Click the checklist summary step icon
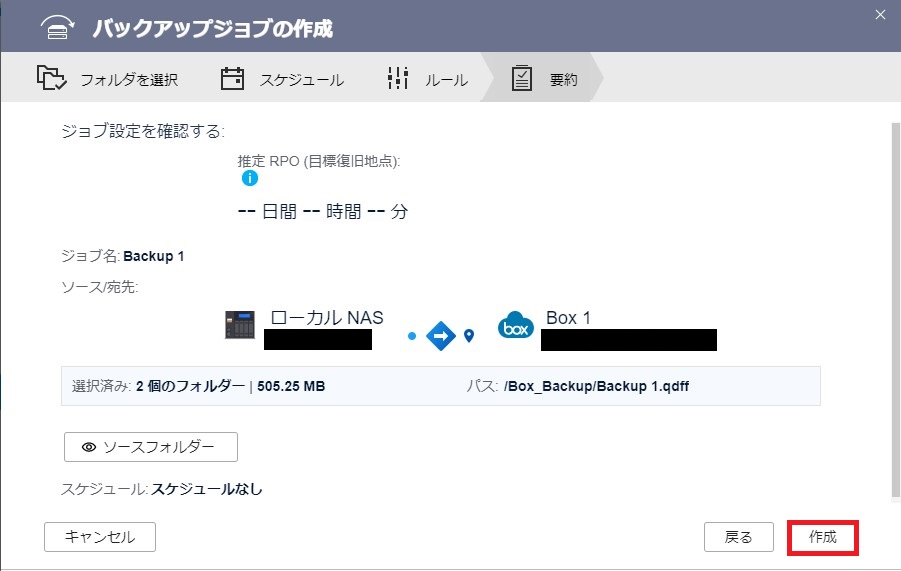The width and height of the screenshot is (901, 571). point(521,78)
